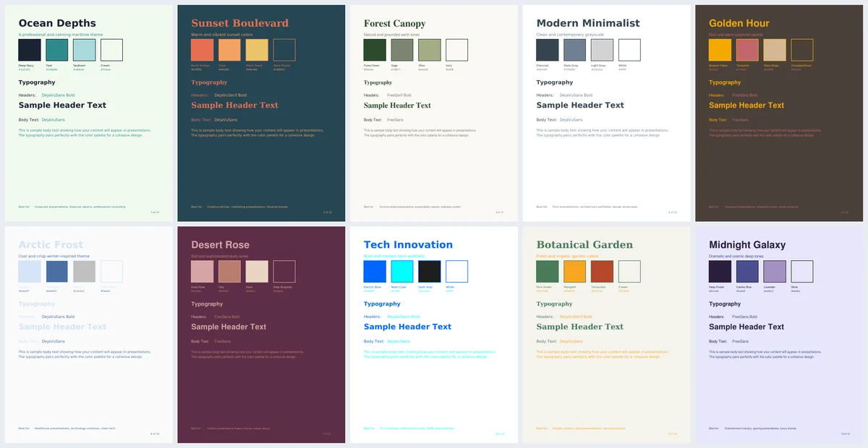Click the "Arctic Frost" theme title

tap(51, 245)
